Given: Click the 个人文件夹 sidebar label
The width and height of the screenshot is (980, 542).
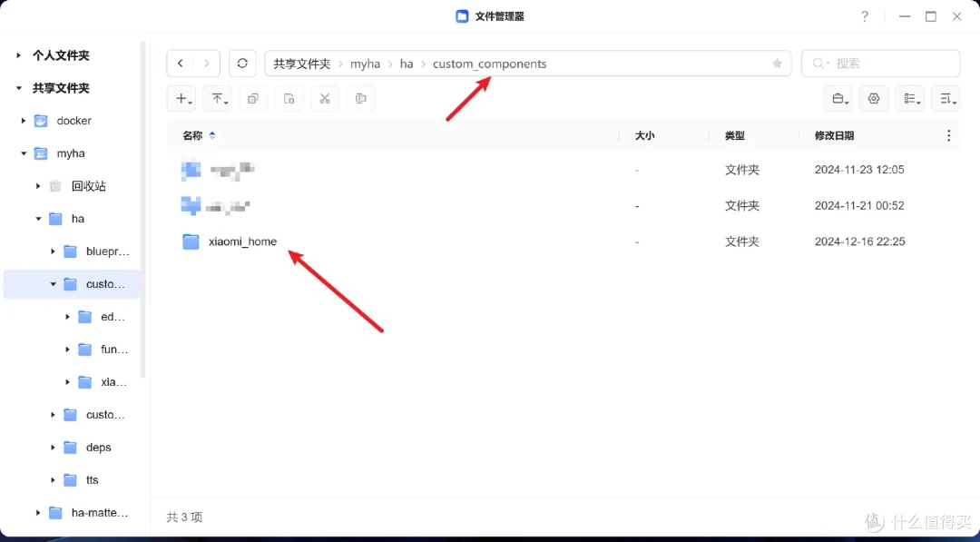Looking at the screenshot, I should (x=61, y=55).
